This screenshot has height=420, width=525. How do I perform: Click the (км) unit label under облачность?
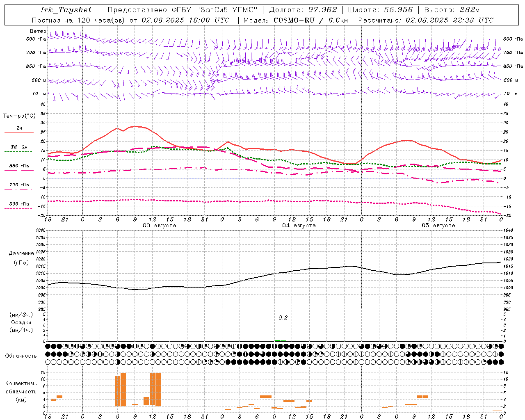click(x=21, y=399)
